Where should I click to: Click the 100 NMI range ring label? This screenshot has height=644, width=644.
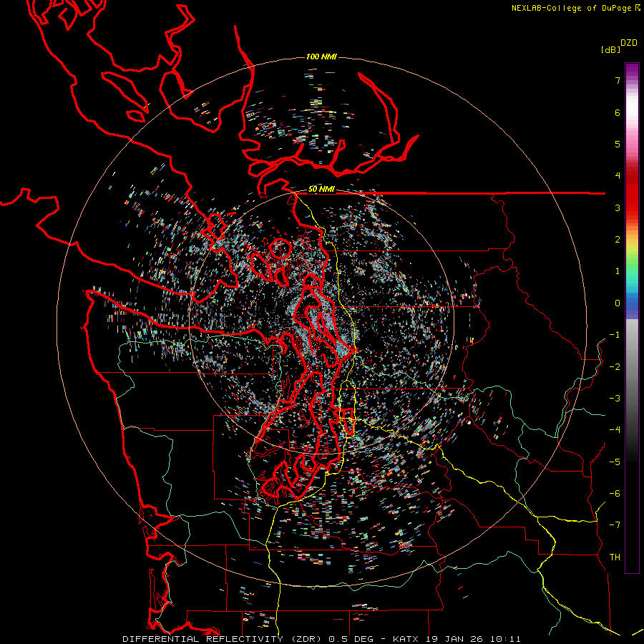(x=321, y=57)
